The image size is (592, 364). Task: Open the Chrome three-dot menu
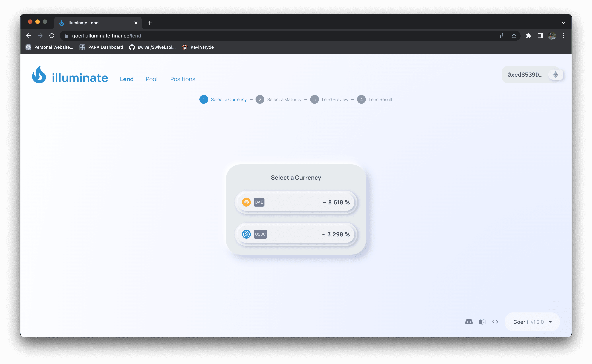563,36
